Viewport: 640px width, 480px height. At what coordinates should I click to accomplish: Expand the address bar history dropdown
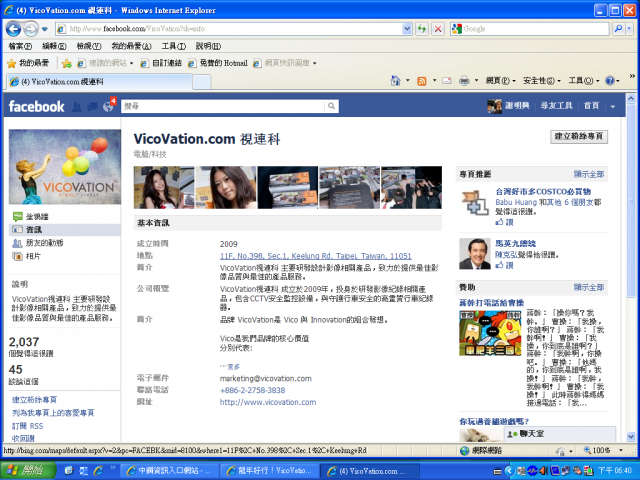coord(407,29)
